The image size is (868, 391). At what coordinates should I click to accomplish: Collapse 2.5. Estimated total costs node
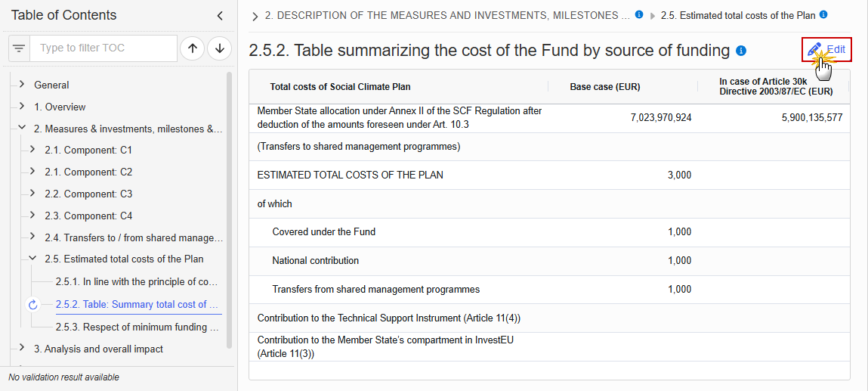click(32, 259)
